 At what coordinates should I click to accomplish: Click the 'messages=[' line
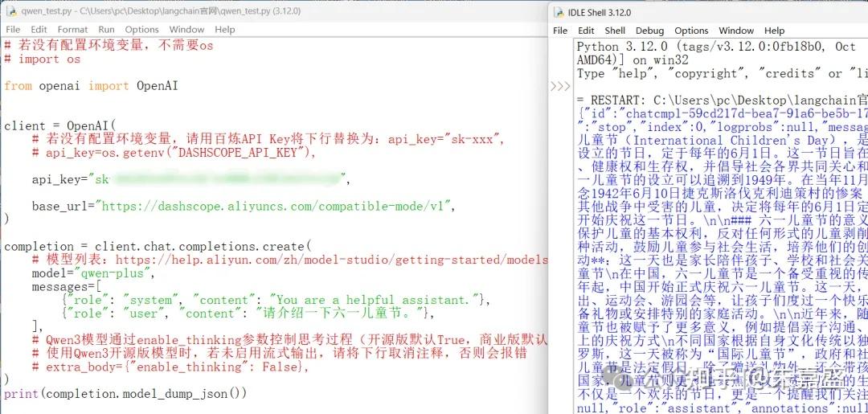(x=67, y=286)
